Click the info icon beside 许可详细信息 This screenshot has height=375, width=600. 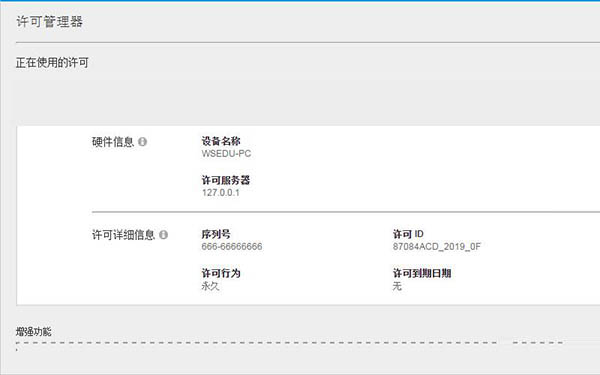pyautogui.click(x=163, y=235)
